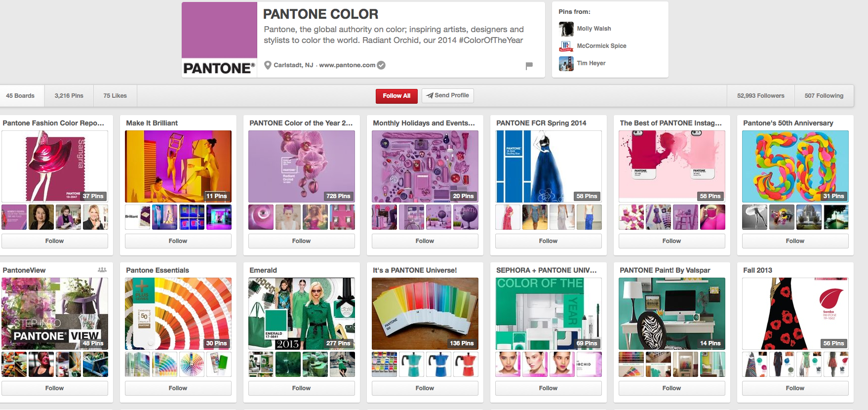868x410 pixels.
Task: Open the blue gown cover image
Action: point(549,166)
